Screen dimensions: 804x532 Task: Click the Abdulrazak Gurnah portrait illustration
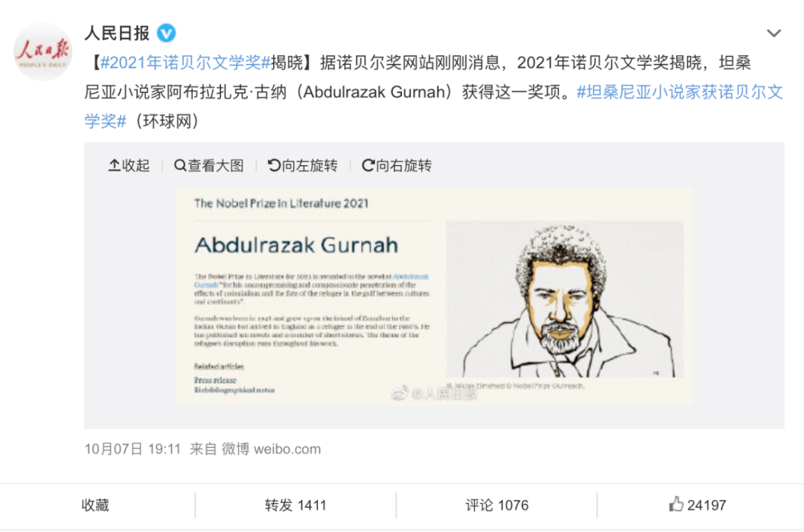pyautogui.click(x=564, y=299)
